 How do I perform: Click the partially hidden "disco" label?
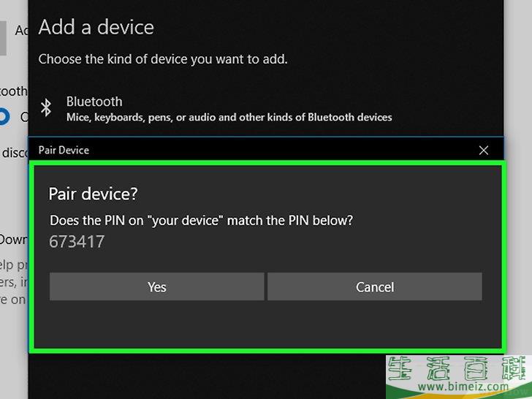pos(15,153)
